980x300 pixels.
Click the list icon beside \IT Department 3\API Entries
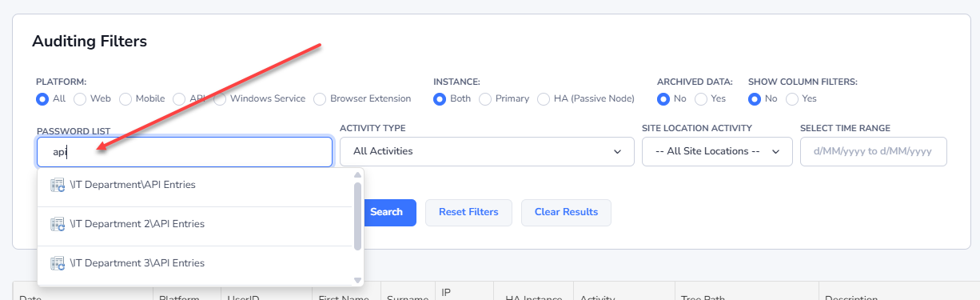click(58, 264)
